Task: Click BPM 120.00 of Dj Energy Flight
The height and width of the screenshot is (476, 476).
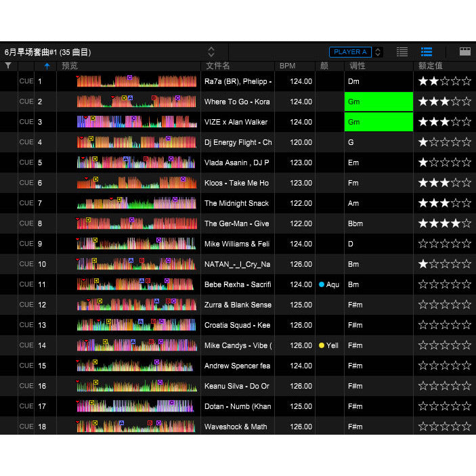Action: pyautogui.click(x=301, y=142)
